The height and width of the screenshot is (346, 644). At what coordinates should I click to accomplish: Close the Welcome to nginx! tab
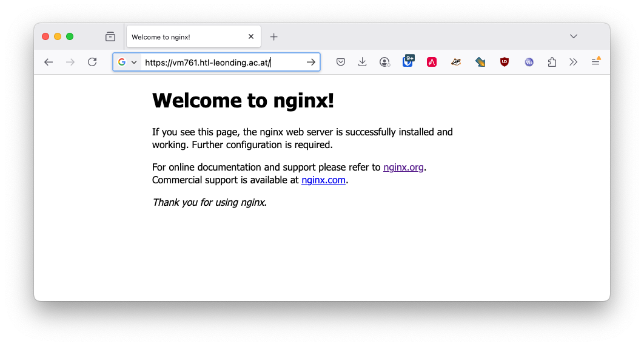(251, 36)
